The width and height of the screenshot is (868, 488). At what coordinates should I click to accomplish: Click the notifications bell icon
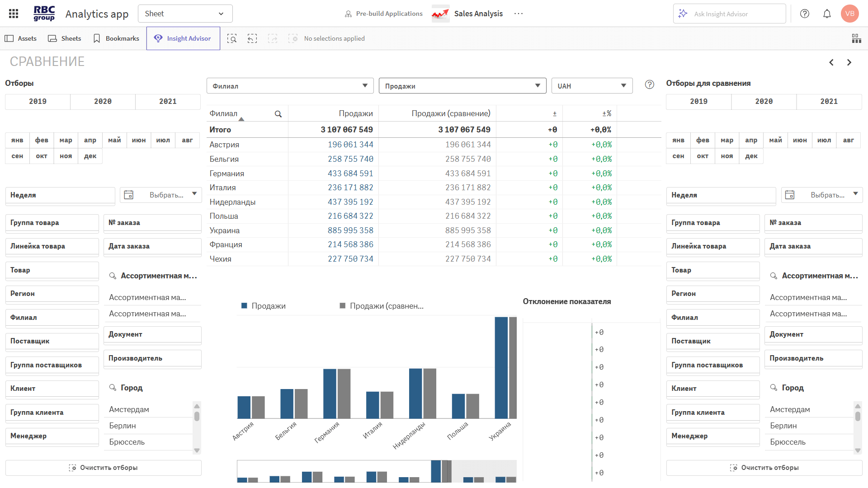point(827,14)
